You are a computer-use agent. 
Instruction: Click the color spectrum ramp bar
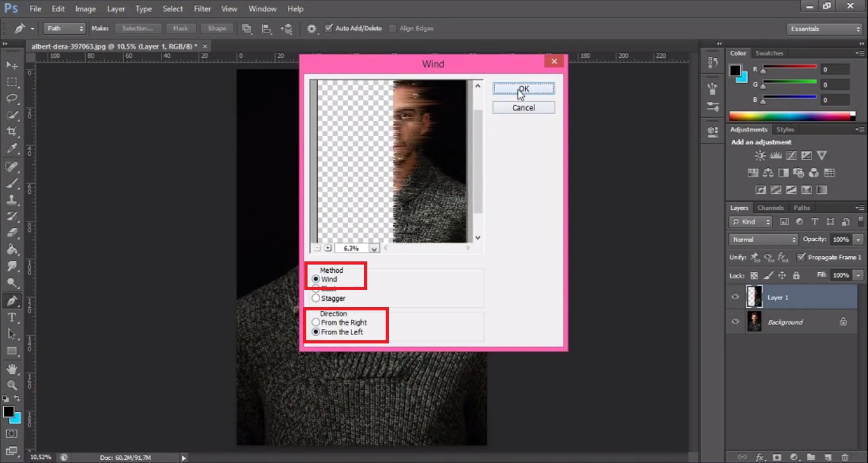tap(792, 116)
